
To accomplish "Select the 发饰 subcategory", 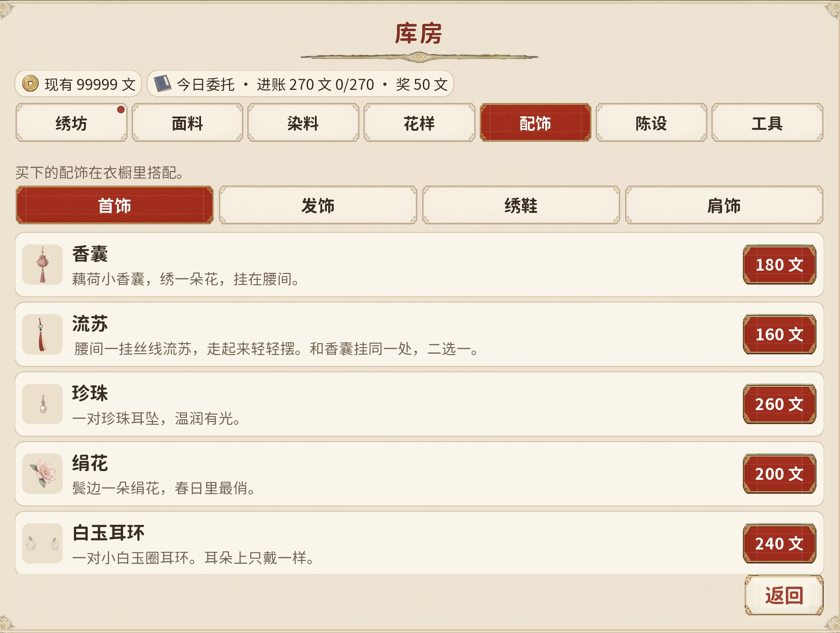I will point(318,205).
